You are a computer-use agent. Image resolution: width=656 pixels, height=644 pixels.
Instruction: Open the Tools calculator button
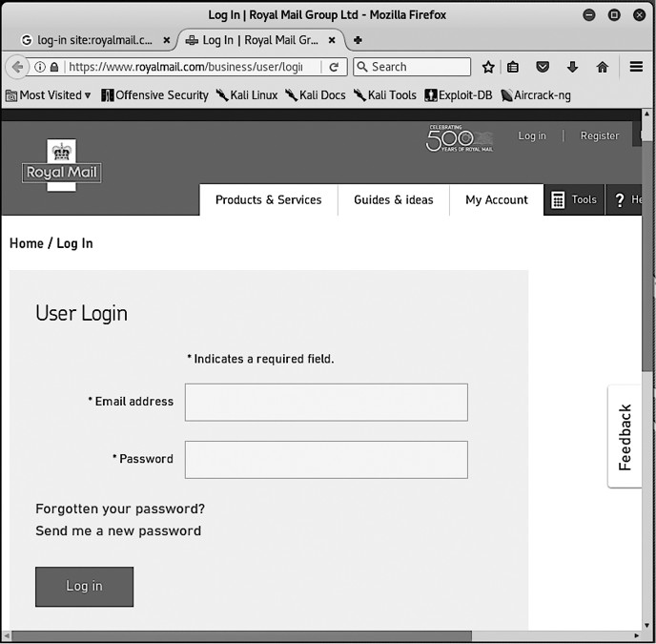pyautogui.click(x=574, y=199)
